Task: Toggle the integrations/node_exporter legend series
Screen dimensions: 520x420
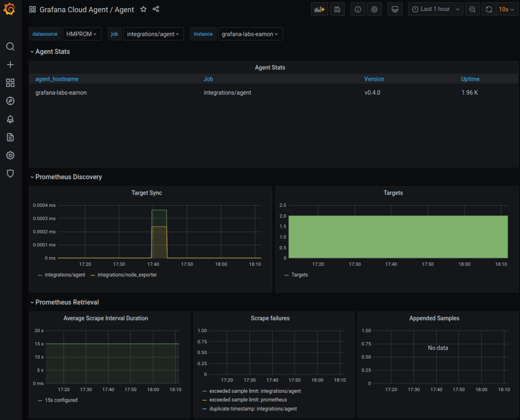Action: tap(127, 275)
